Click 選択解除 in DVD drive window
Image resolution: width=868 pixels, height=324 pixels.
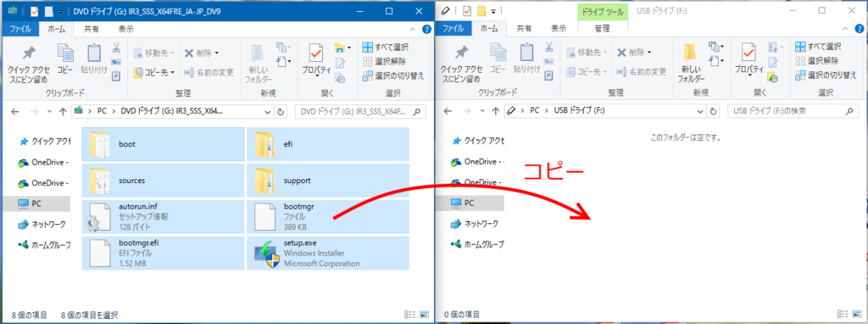pyautogui.click(x=384, y=61)
